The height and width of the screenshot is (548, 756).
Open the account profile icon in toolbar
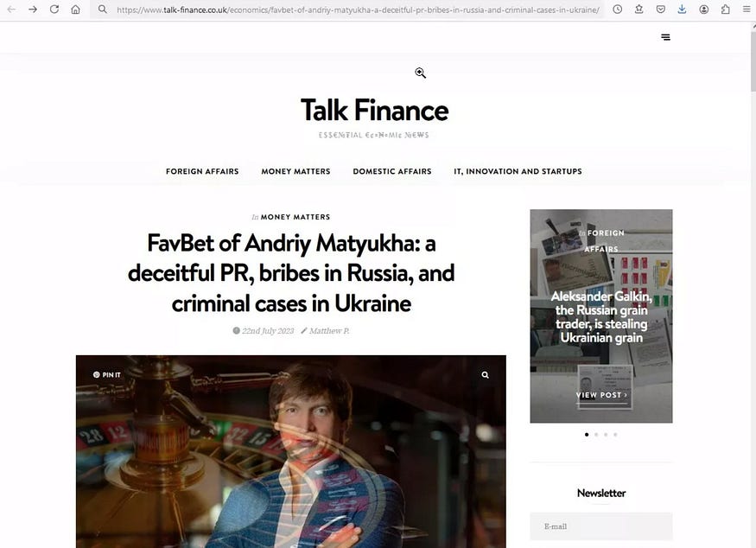pos(704,10)
